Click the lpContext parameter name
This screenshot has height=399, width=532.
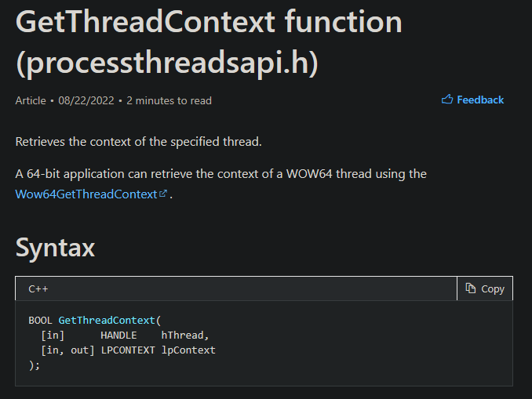point(188,350)
